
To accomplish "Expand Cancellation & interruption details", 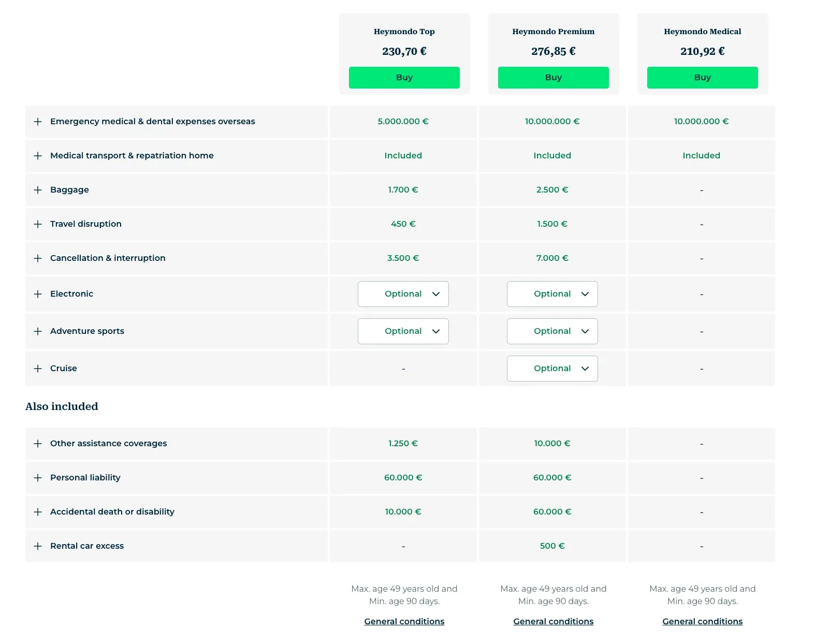I will (38, 258).
